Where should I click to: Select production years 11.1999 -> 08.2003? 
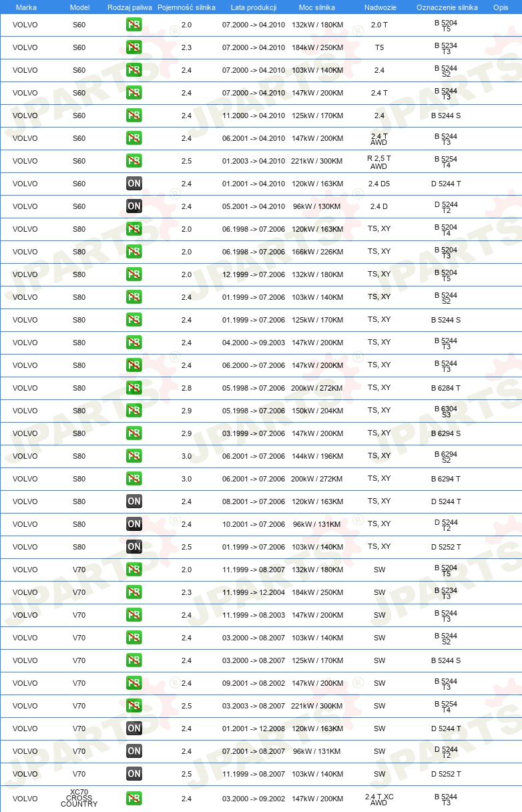[254, 615]
